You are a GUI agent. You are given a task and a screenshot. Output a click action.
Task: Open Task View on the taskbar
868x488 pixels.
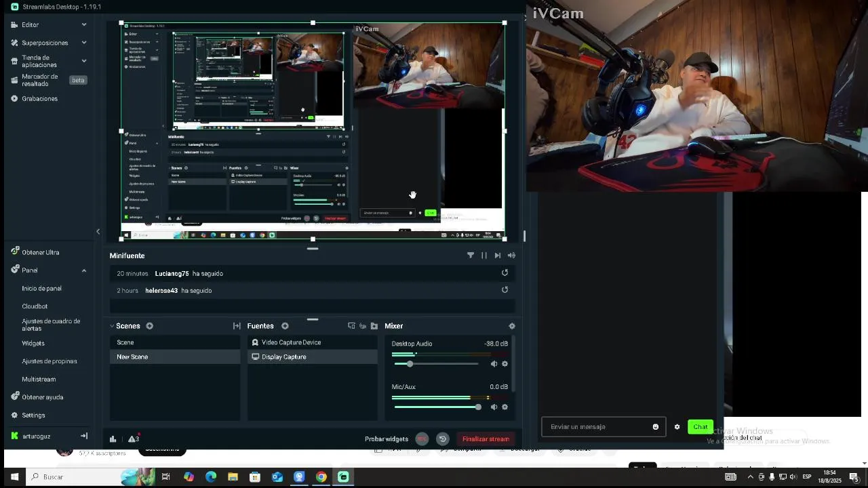pos(165,477)
